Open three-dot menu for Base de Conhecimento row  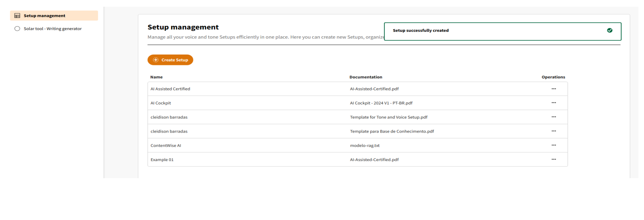pyautogui.click(x=553, y=131)
